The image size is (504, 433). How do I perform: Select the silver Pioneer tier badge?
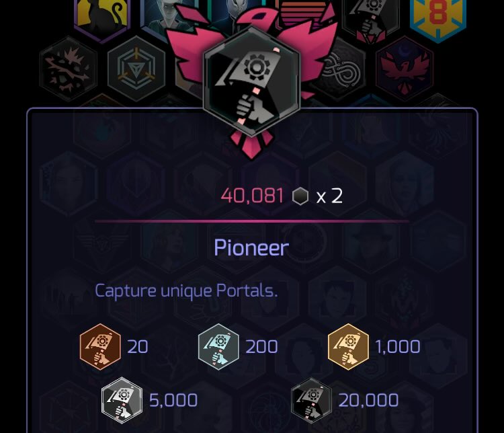(x=218, y=346)
